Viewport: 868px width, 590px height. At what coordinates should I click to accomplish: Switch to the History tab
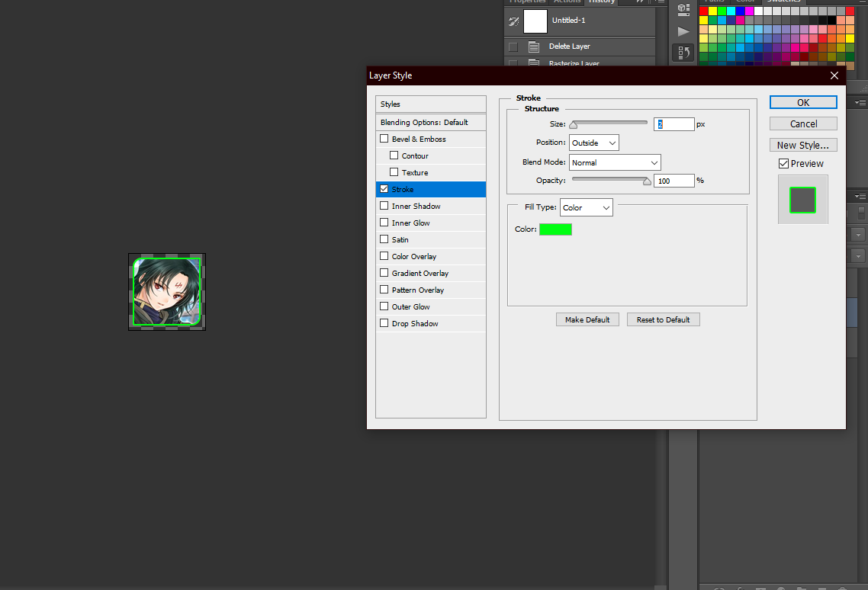click(601, 2)
